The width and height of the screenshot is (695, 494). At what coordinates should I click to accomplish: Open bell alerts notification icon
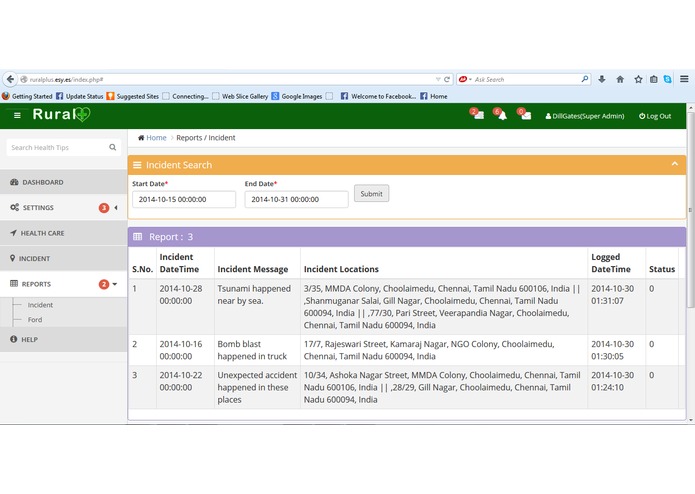501,114
